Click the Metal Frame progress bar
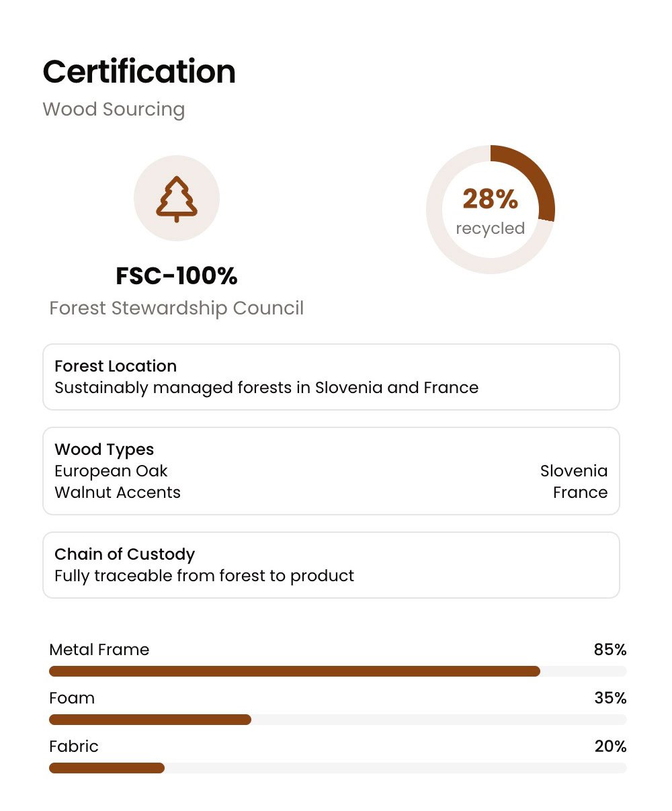 pos(338,671)
